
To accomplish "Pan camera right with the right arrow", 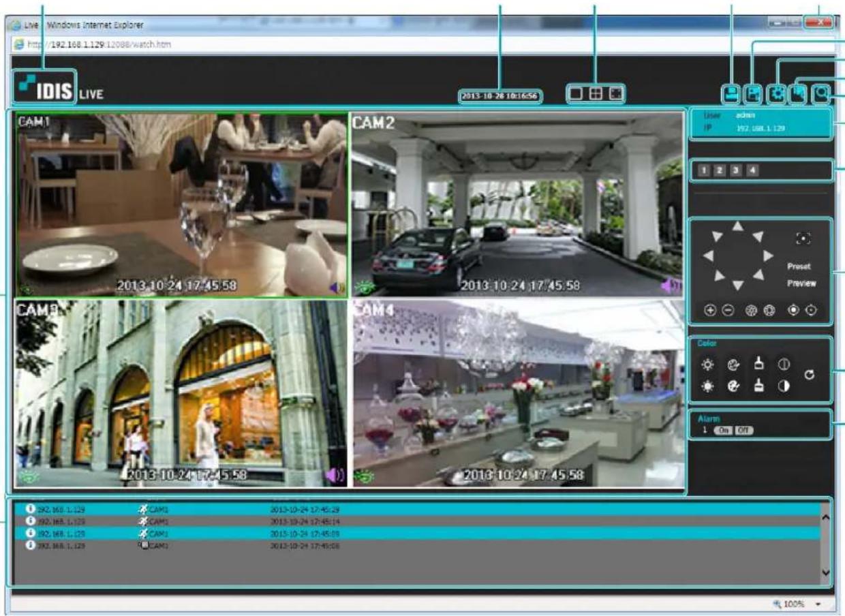I will (x=768, y=256).
